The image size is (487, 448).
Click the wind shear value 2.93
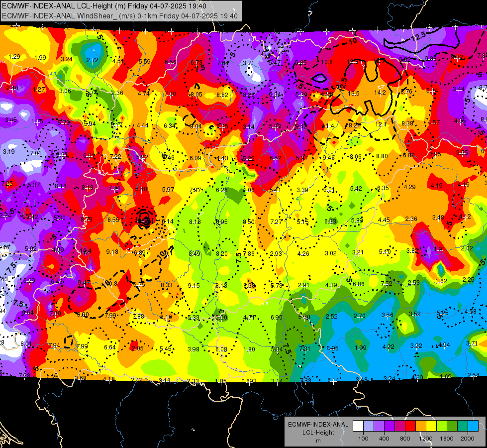276,254
